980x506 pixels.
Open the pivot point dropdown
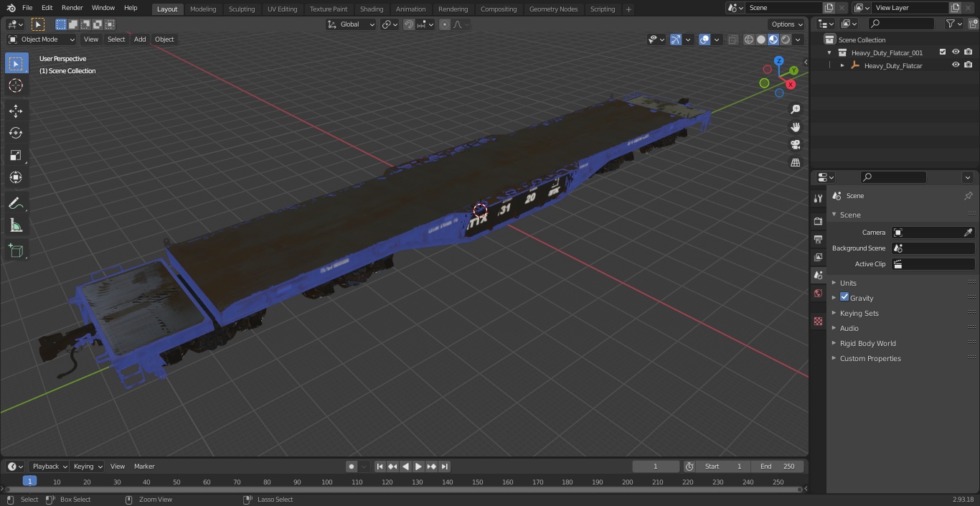390,24
